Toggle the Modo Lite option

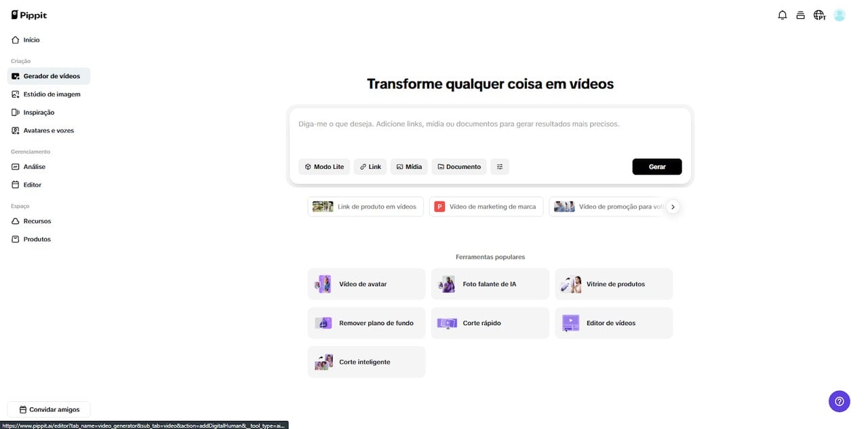[x=324, y=167]
